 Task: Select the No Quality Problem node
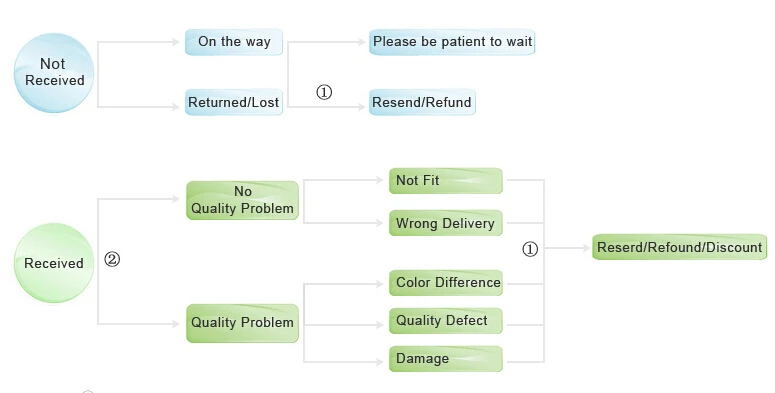coord(242,200)
